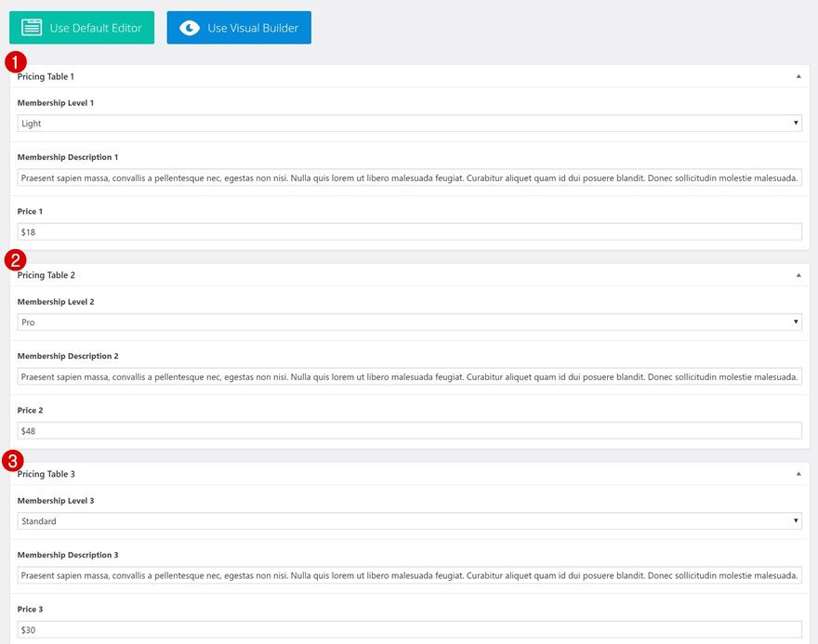Screen dimensions: 818x644
Task: Focus the Membership Description 2 text field
Action: 410,376
